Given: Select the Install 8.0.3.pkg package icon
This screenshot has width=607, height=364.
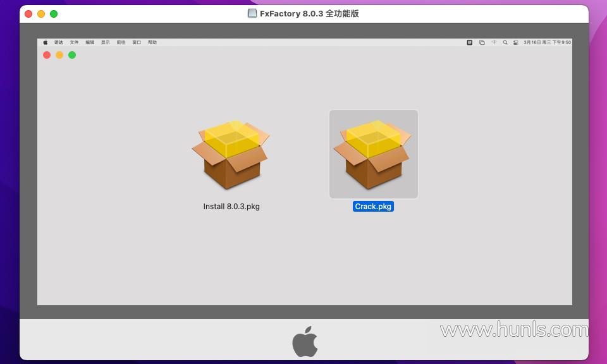Looking at the screenshot, I should (231, 155).
